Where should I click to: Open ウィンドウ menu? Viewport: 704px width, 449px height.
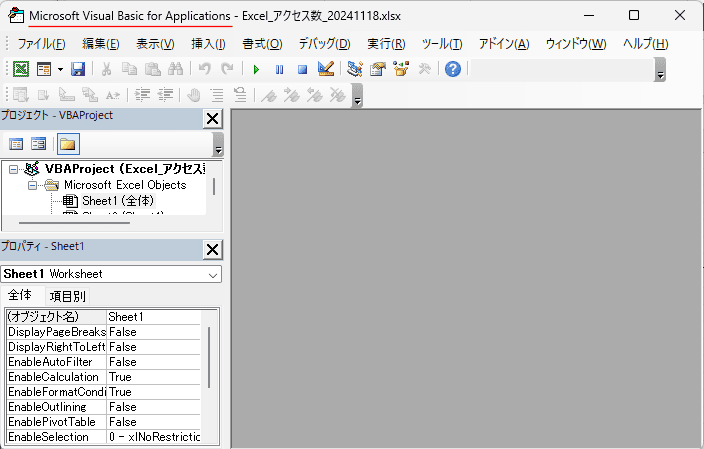click(x=576, y=44)
